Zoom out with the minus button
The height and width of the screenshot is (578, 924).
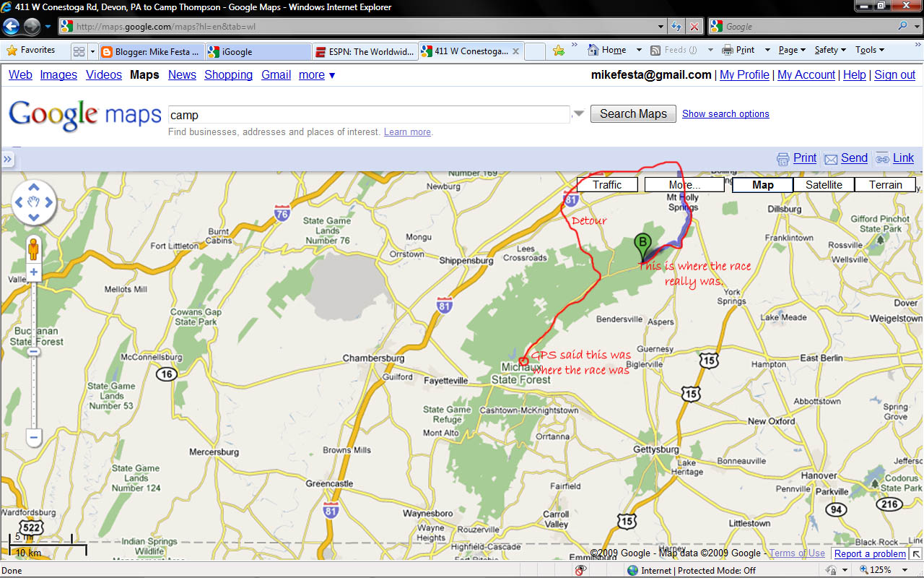click(x=33, y=437)
